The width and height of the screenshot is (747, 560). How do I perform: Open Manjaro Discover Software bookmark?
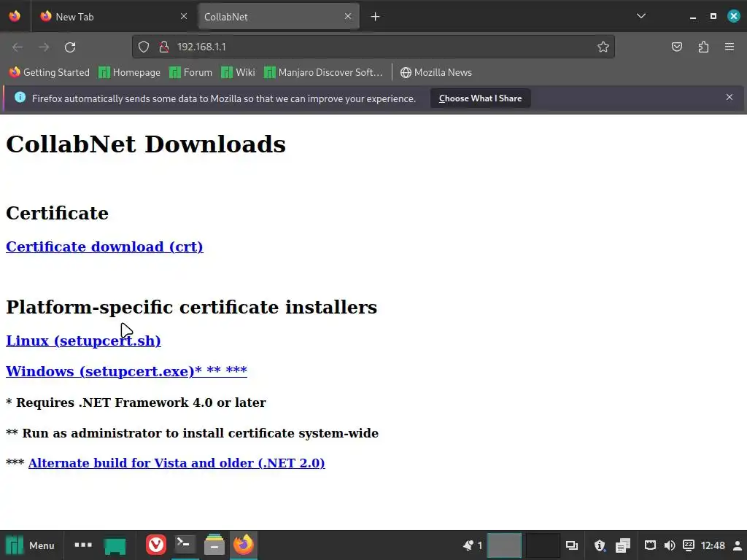323,72
